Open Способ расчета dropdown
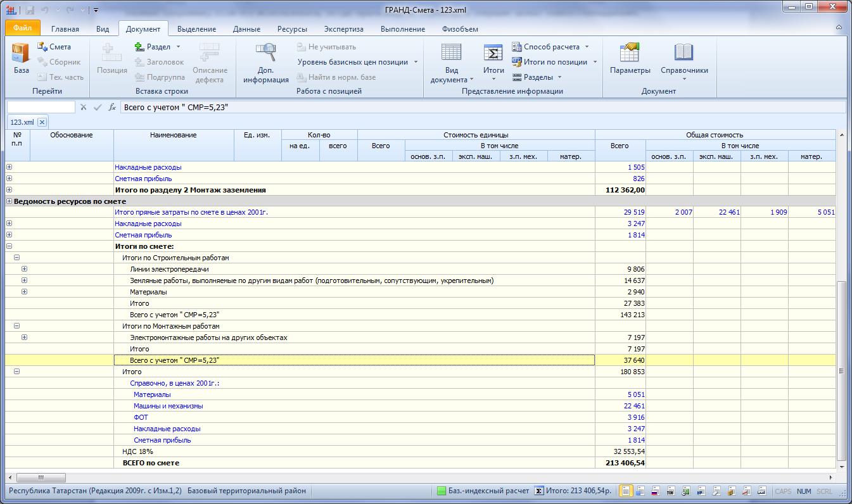This screenshot has width=852, height=504. [x=550, y=47]
